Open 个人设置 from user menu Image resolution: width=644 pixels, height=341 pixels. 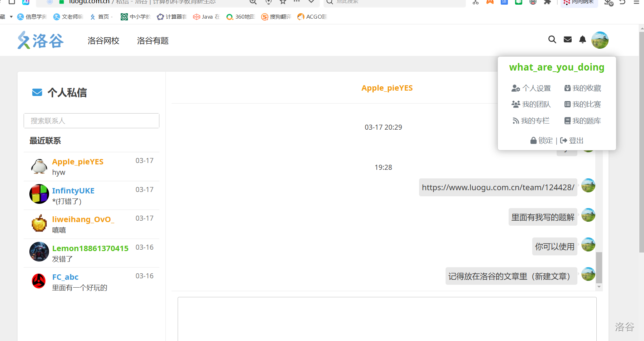tap(531, 88)
